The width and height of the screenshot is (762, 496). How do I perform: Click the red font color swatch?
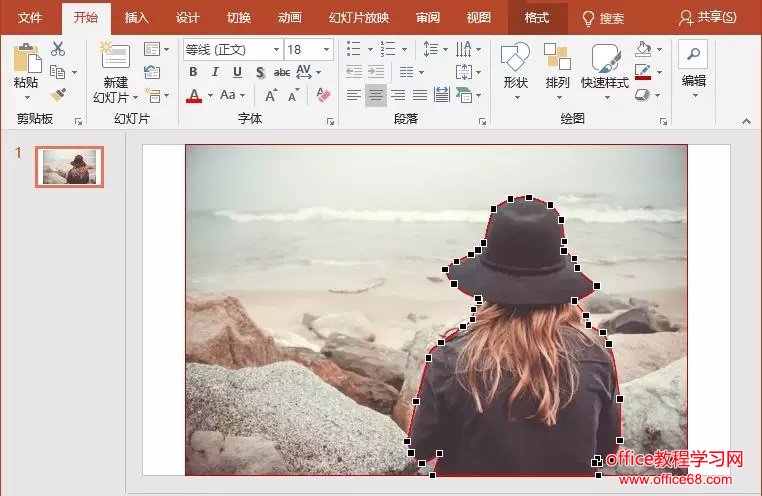tap(194, 96)
